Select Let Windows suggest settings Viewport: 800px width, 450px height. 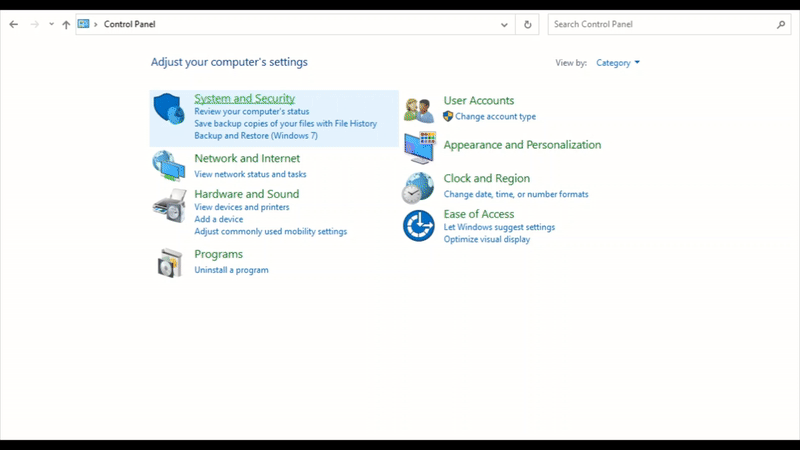[499, 227]
